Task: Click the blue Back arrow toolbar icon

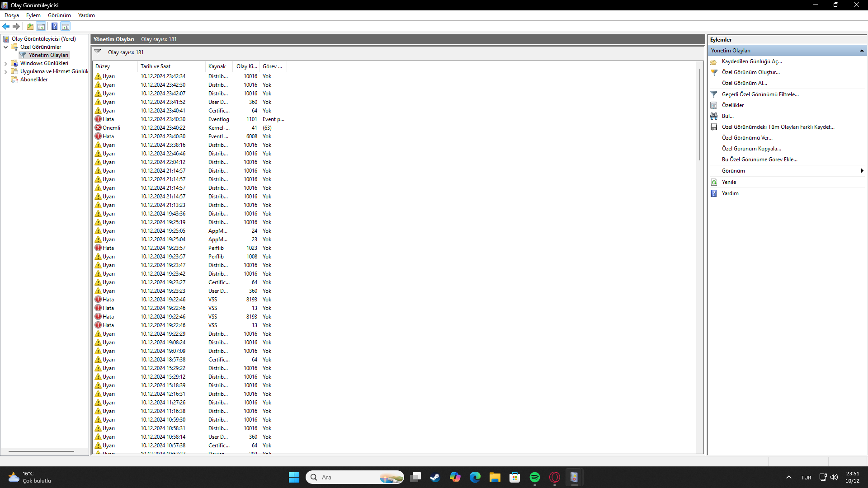Action: pyautogui.click(x=6, y=26)
